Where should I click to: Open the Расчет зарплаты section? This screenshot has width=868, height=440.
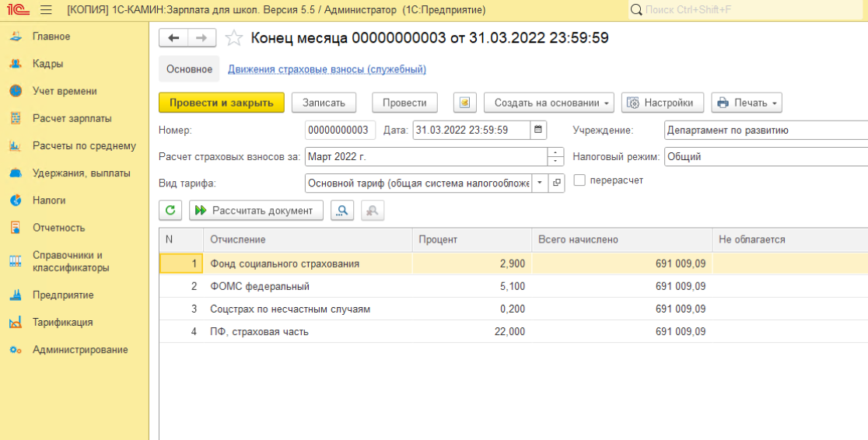point(72,118)
